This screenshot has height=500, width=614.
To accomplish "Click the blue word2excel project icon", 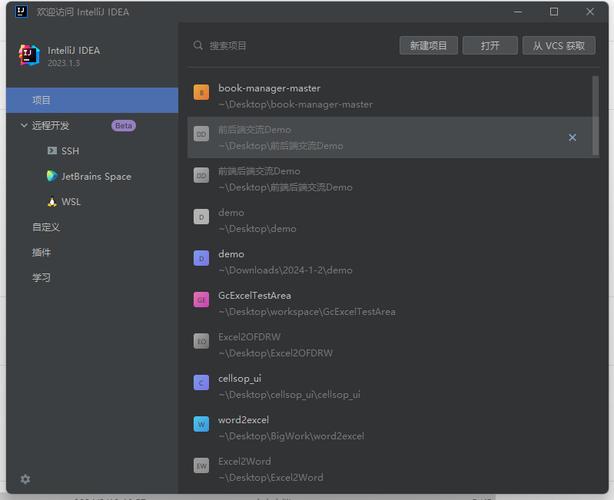I will (201, 424).
